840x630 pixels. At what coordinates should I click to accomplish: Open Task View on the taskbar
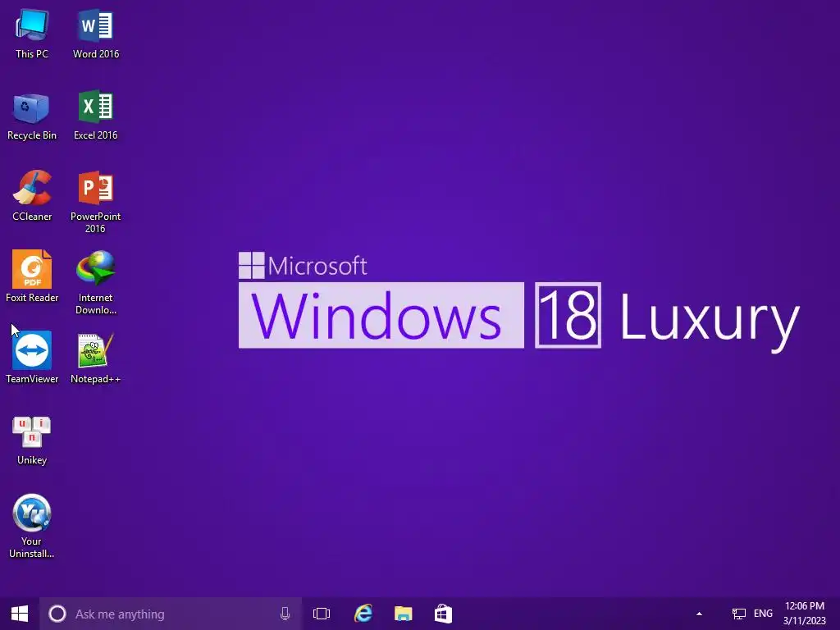(x=322, y=614)
